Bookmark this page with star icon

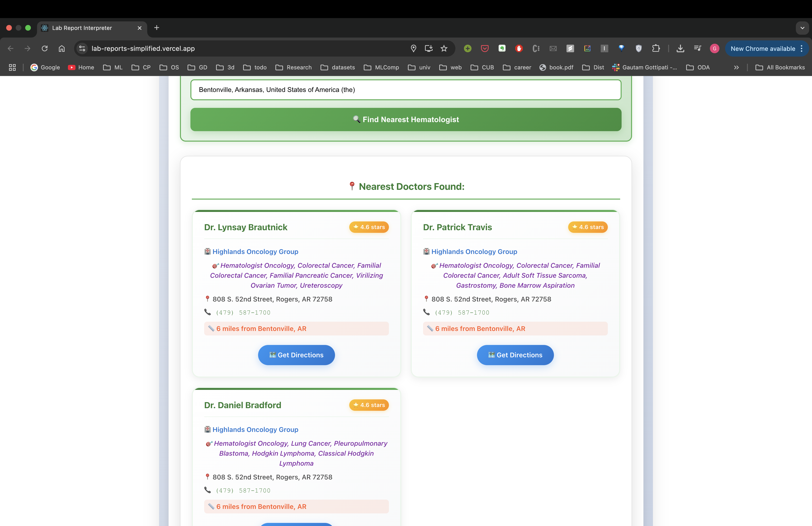click(444, 48)
